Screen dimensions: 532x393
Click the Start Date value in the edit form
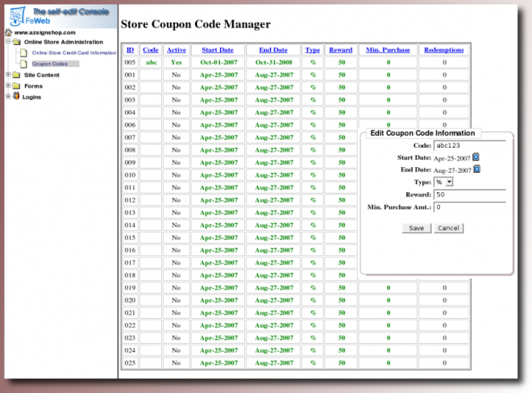[x=452, y=158]
